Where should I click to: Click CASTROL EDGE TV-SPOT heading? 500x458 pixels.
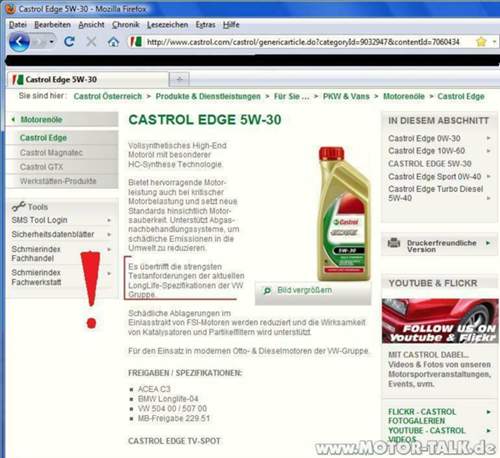[174, 441]
